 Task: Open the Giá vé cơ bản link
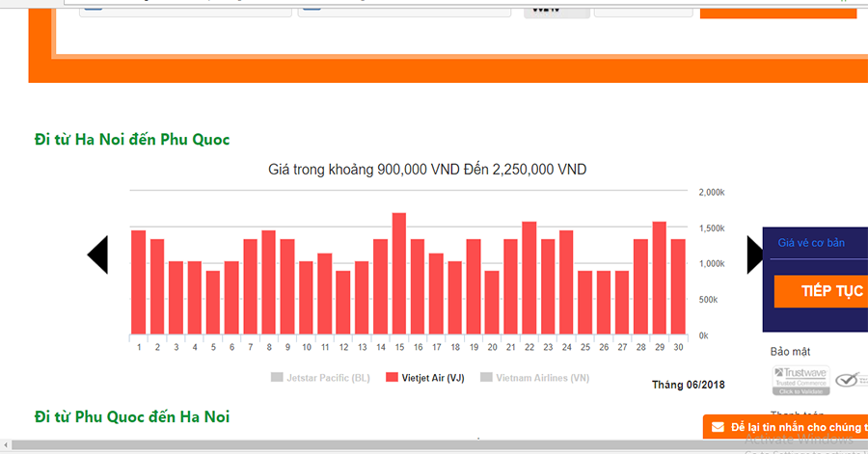pos(811,243)
